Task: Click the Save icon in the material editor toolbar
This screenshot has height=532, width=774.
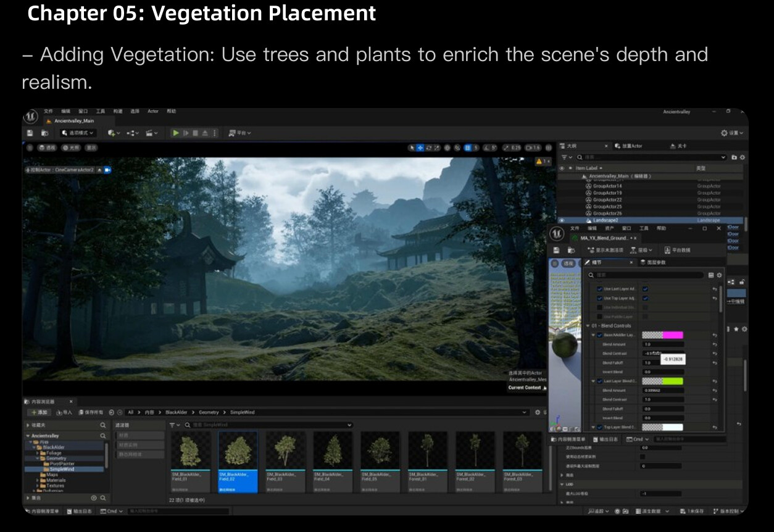Action: click(x=556, y=250)
